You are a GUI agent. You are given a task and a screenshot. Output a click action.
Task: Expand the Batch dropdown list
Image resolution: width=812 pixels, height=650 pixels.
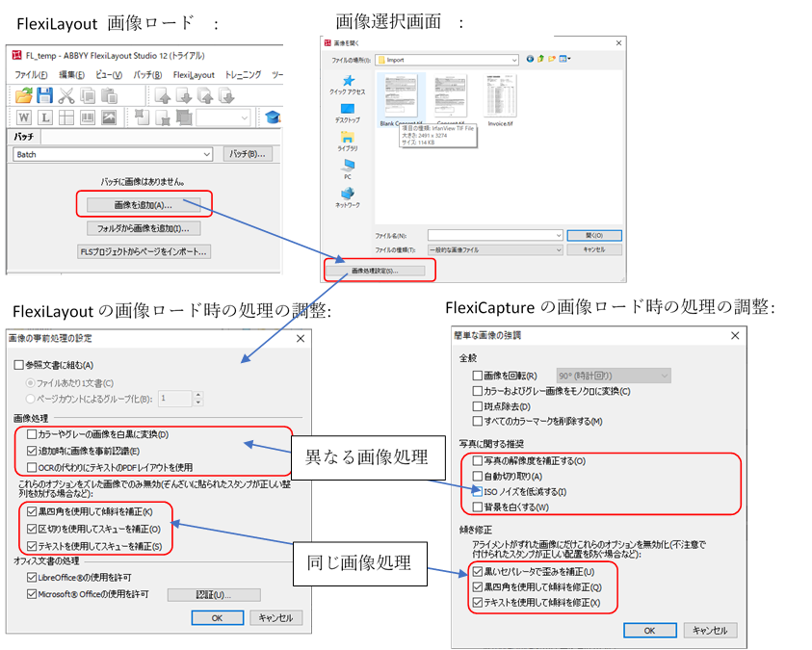pos(206,154)
